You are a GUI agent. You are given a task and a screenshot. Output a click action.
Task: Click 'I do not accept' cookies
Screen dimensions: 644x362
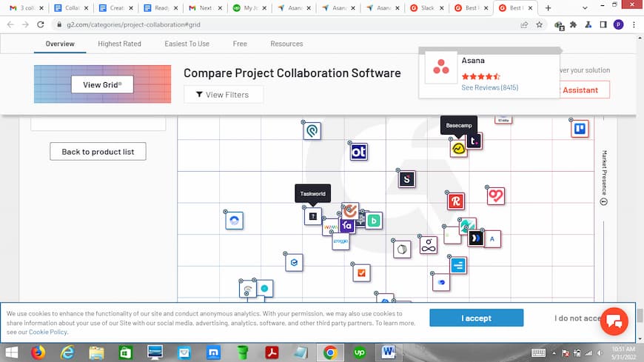pos(577,318)
